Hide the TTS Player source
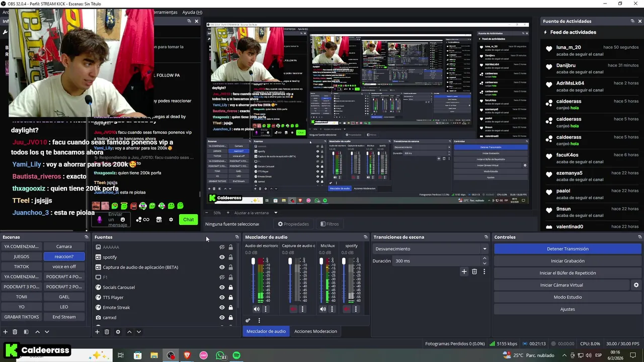Image resolution: width=644 pixels, height=362 pixels. (x=222, y=297)
